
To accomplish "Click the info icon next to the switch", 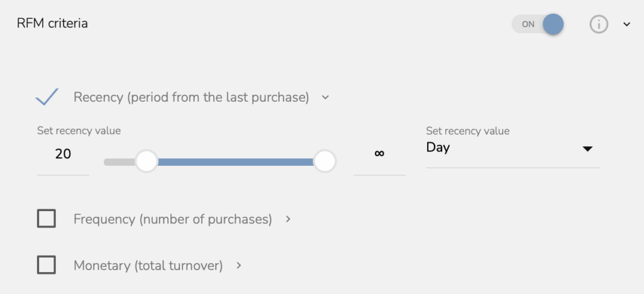I will click(x=599, y=24).
